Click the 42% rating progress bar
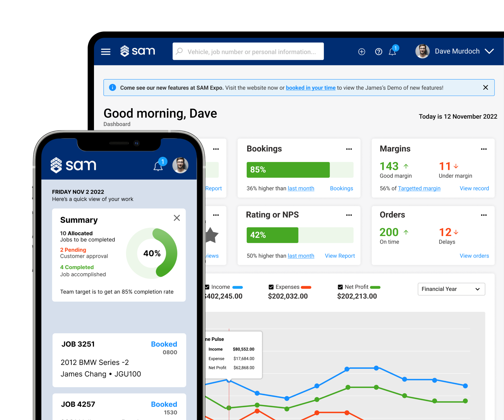Image resolution: width=504 pixels, height=420 pixels. point(300,235)
